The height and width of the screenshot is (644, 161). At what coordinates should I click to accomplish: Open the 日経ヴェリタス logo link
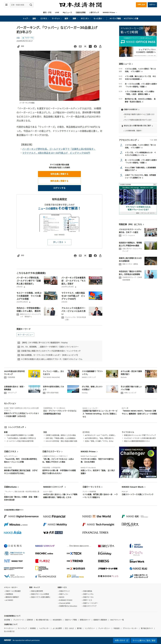point(130,524)
